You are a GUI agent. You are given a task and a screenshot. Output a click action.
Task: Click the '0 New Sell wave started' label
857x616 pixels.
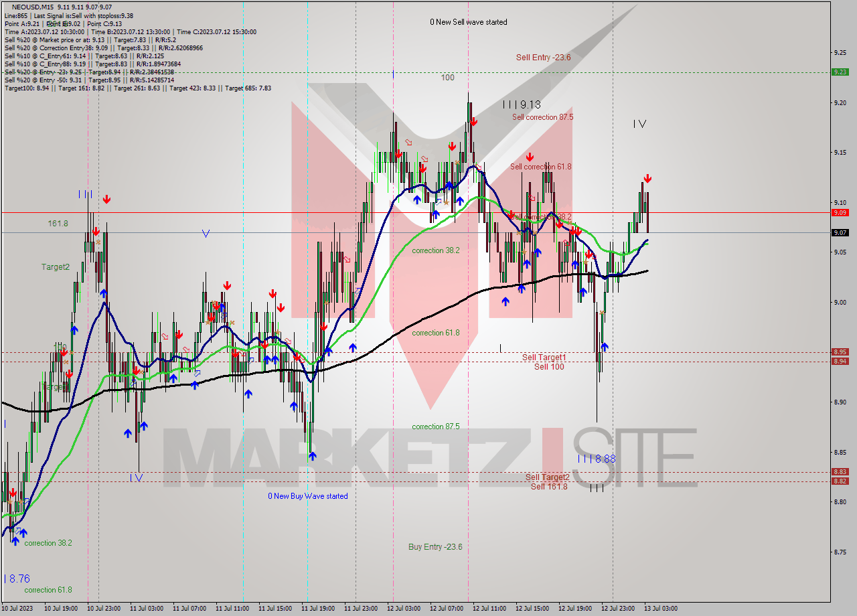[469, 22]
